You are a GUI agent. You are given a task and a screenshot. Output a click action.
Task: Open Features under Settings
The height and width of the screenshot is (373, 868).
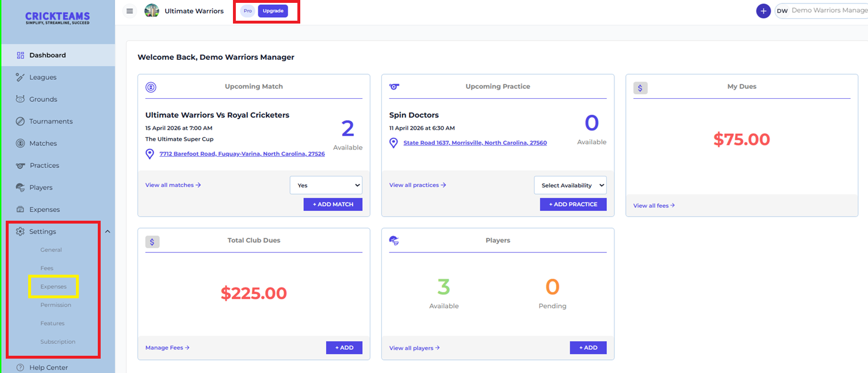point(52,324)
